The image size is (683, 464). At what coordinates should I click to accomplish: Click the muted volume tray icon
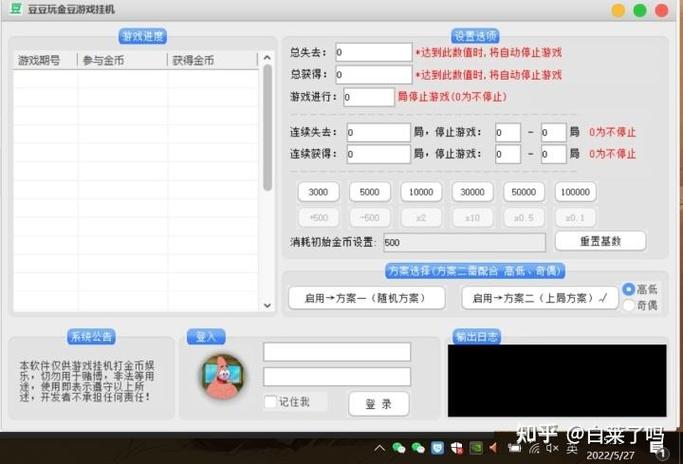point(552,448)
